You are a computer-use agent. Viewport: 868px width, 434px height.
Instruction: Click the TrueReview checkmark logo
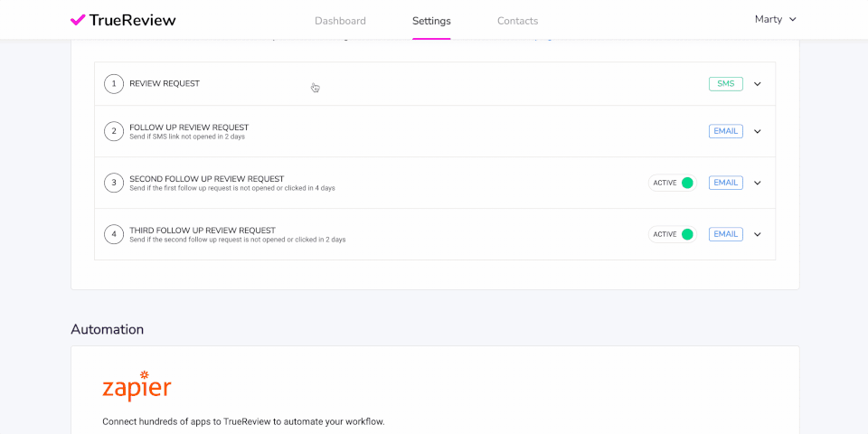click(x=78, y=20)
